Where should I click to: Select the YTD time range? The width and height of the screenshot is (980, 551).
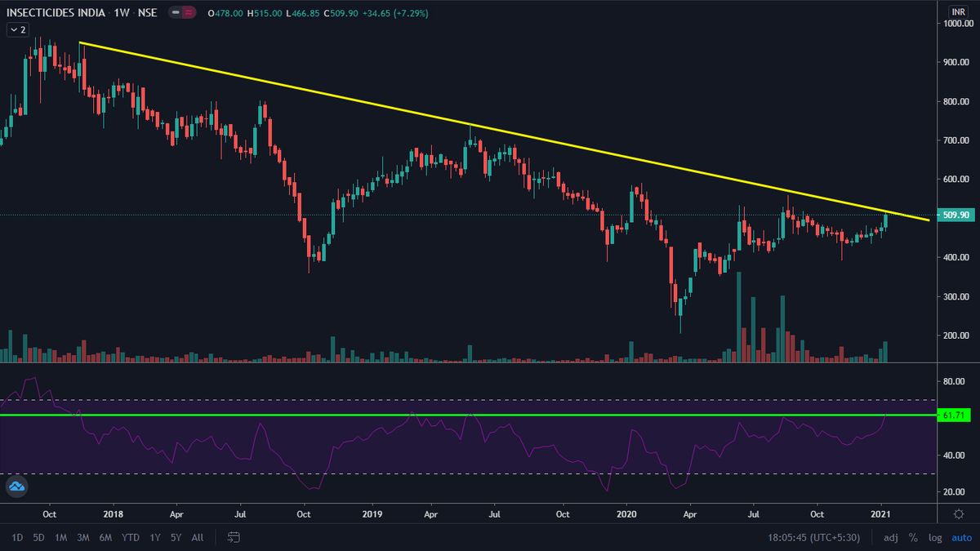coord(130,538)
